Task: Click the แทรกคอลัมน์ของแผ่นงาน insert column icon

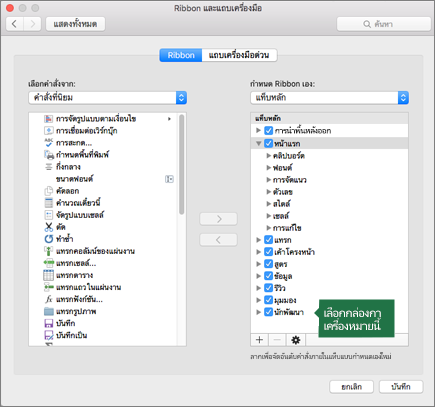Action: 49,251
